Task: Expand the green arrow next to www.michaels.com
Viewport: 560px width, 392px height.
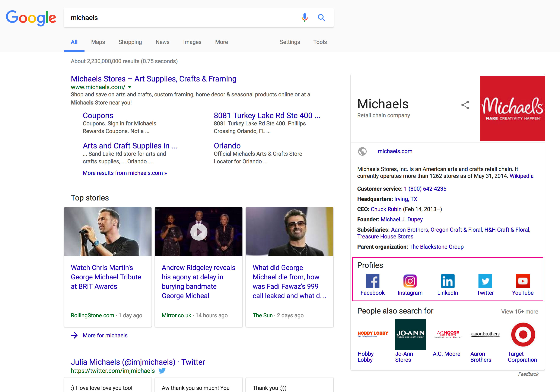Action: pyautogui.click(x=130, y=87)
